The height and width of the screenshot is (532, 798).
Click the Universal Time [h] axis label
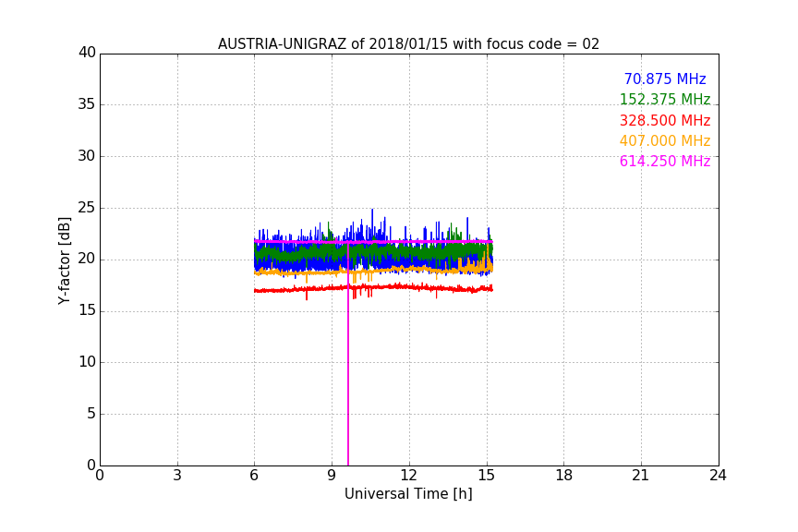pos(408,494)
